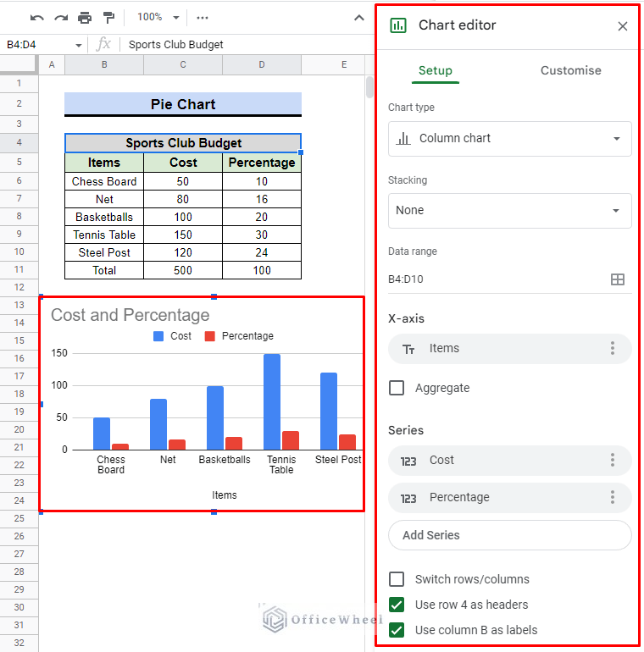Click the select data range grid icon
Viewport: 644px width, 652px height.
click(x=618, y=279)
